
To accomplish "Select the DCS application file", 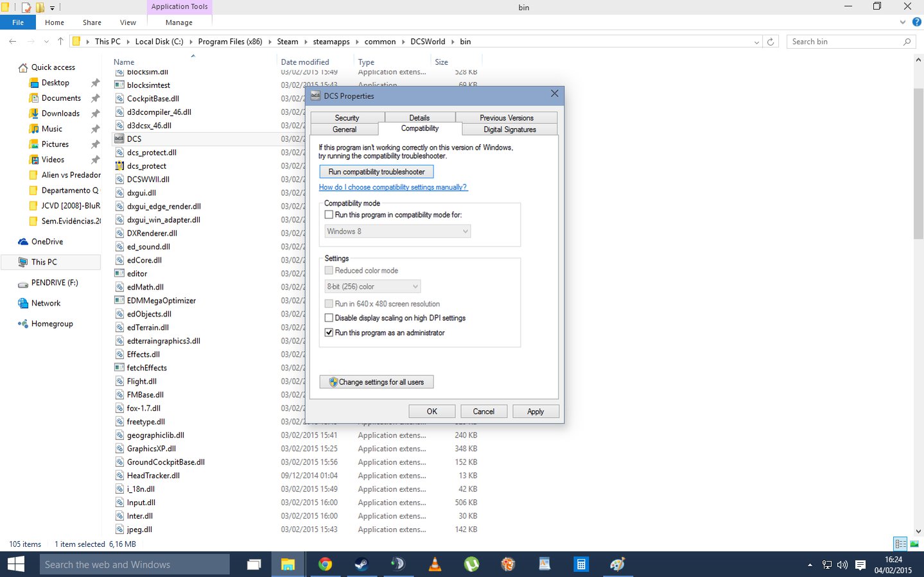I will tap(134, 139).
